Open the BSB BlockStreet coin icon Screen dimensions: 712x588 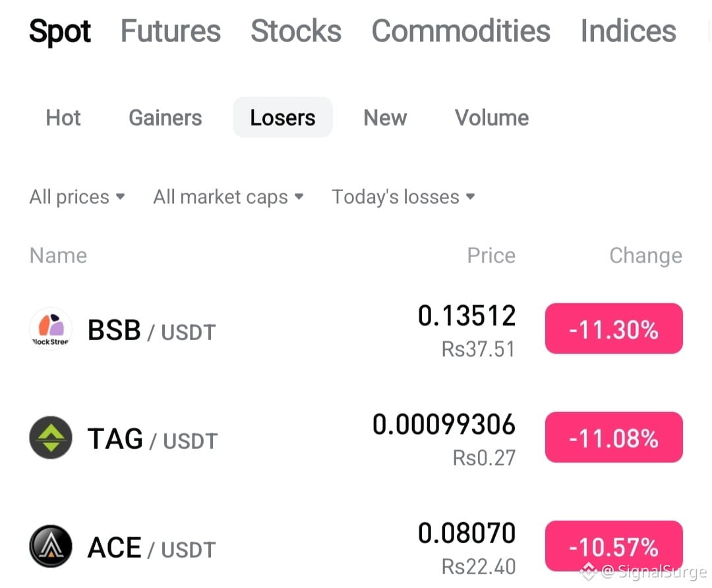point(50,329)
